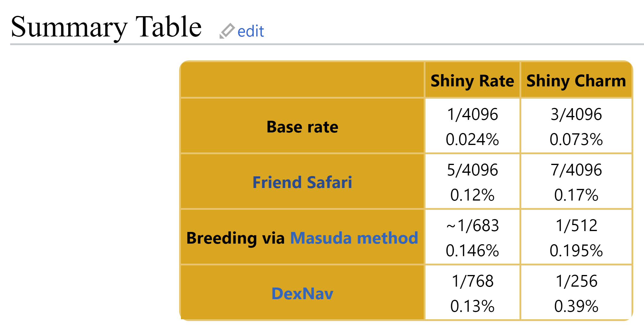Click the pencil edit icon
This screenshot has width=644, height=327.
(227, 31)
